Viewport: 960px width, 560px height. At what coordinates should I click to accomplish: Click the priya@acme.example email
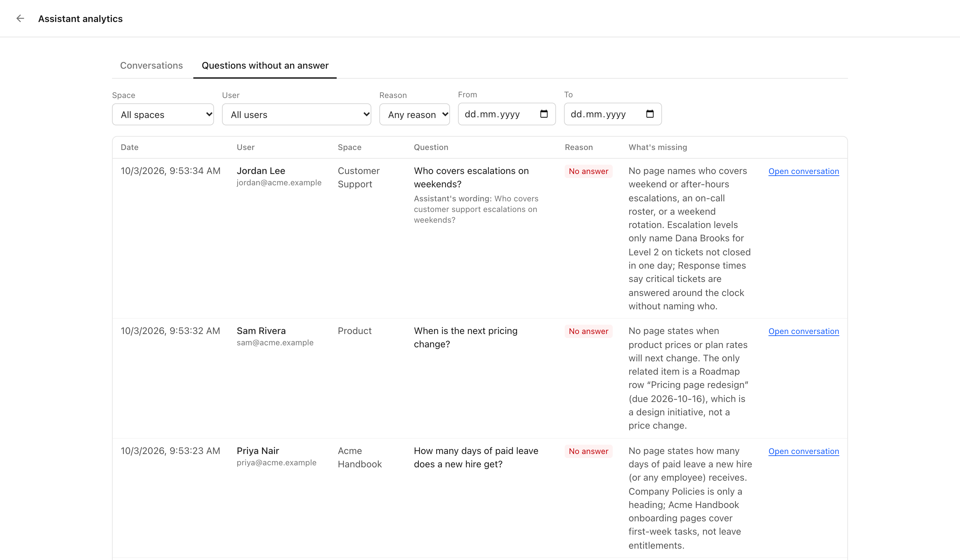point(277,463)
